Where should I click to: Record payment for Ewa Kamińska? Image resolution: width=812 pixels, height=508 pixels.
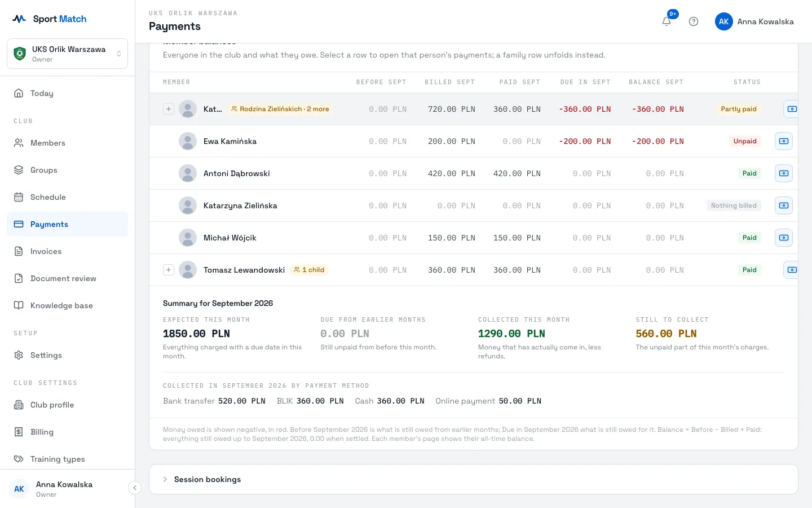(784, 141)
